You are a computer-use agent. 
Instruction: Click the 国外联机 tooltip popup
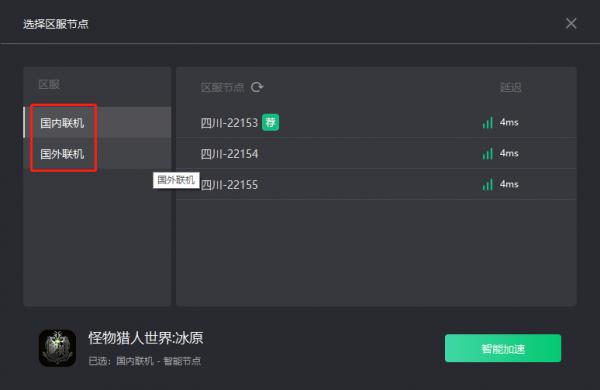pyautogui.click(x=176, y=180)
